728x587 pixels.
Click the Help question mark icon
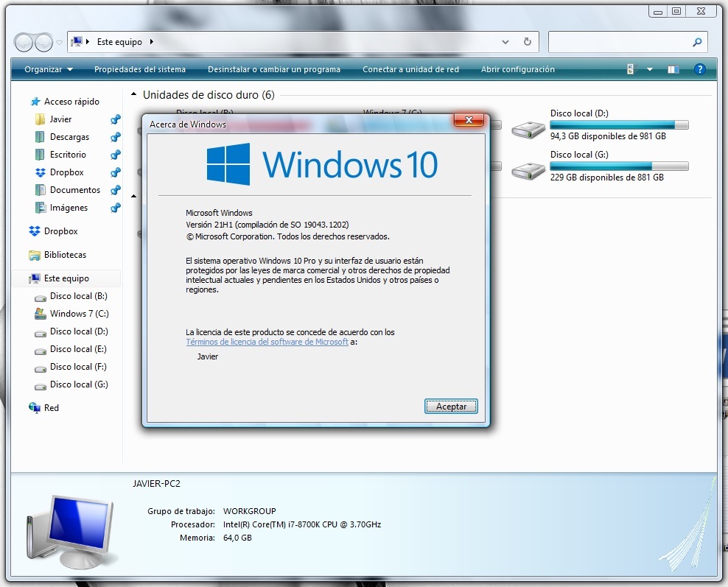(x=699, y=69)
